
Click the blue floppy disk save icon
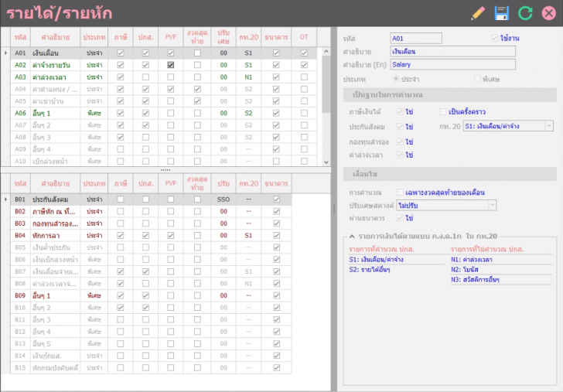coord(502,13)
